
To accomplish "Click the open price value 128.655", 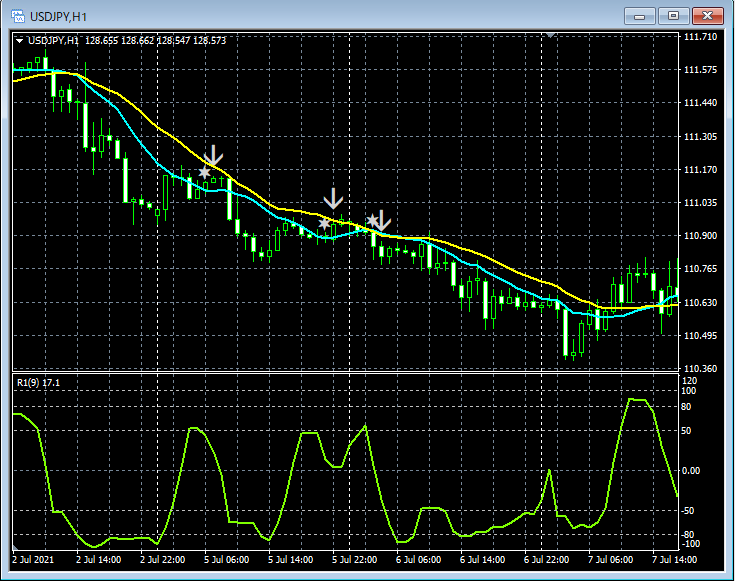I will [101, 41].
